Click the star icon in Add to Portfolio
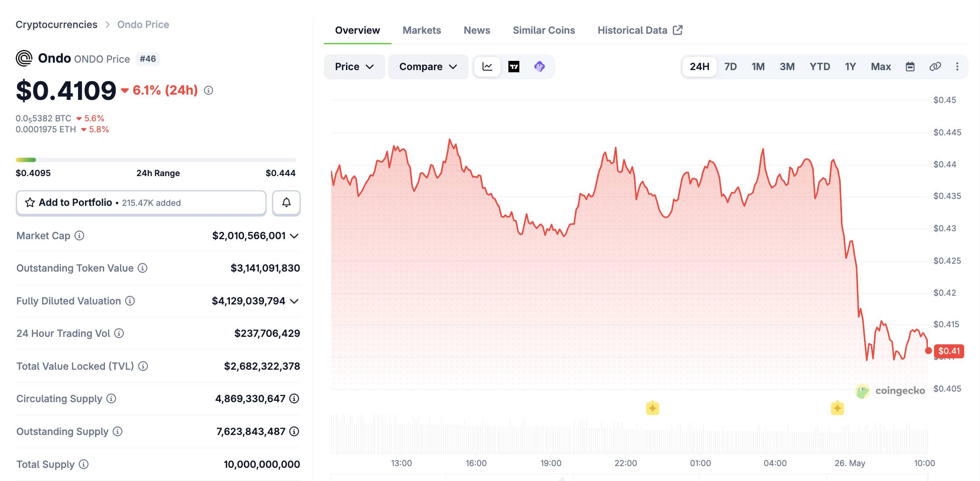The height and width of the screenshot is (481, 980). click(30, 202)
